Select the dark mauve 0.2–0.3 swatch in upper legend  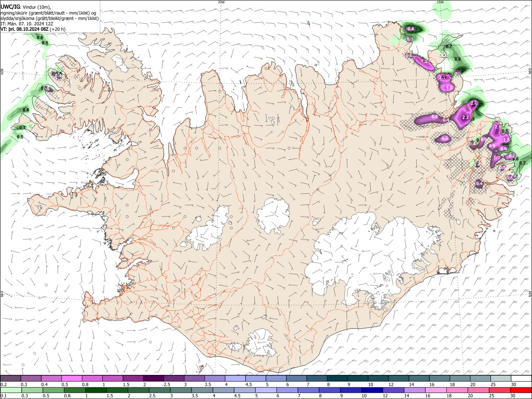[10, 379]
